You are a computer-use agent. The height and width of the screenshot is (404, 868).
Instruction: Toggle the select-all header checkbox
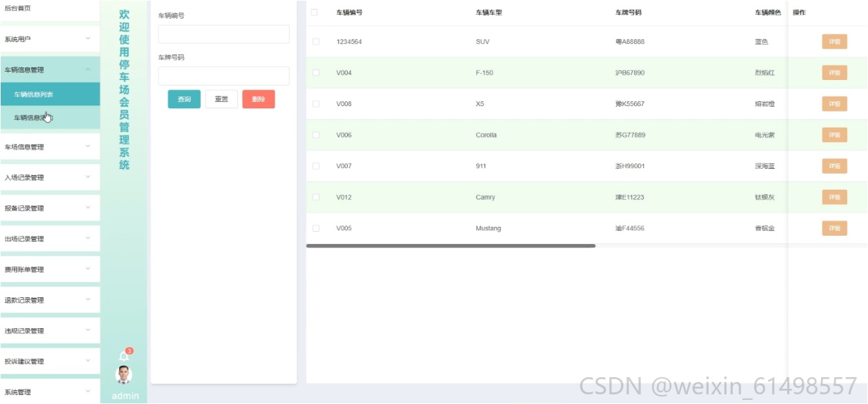pos(315,12)
